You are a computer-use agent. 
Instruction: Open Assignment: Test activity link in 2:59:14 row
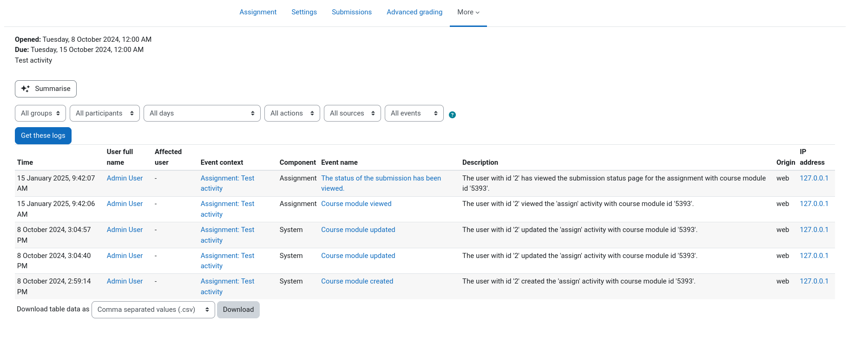(228, 286)
